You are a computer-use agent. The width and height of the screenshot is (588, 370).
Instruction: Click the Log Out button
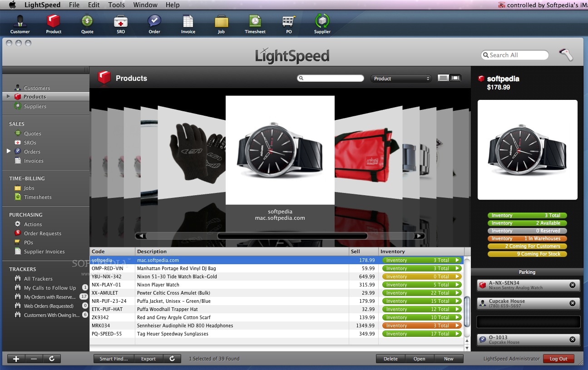[558, 359]
